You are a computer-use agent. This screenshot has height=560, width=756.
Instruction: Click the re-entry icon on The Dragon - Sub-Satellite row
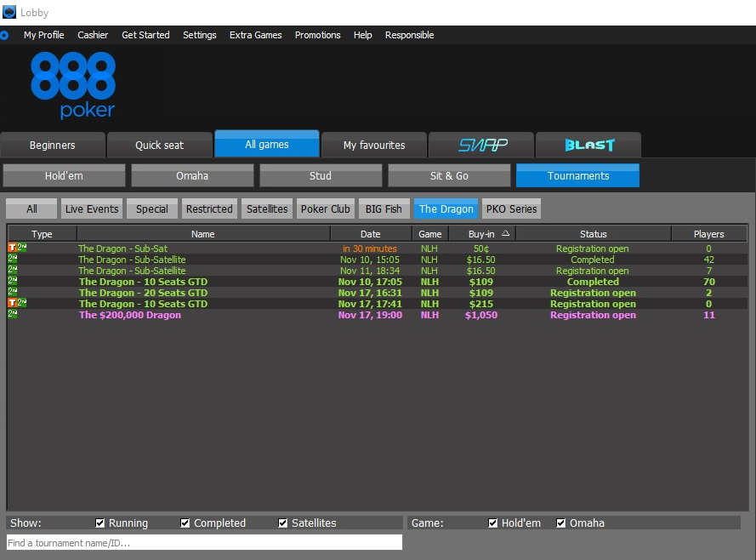[x=11, y=260]
